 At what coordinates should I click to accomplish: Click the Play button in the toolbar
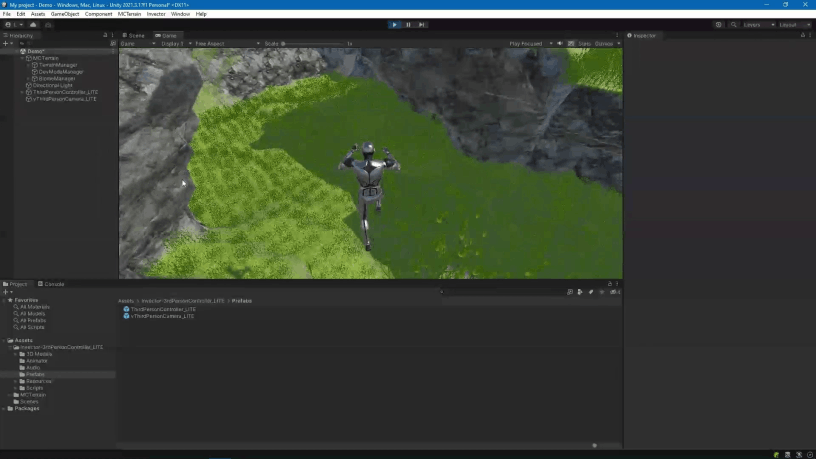(x=394, y=24)
